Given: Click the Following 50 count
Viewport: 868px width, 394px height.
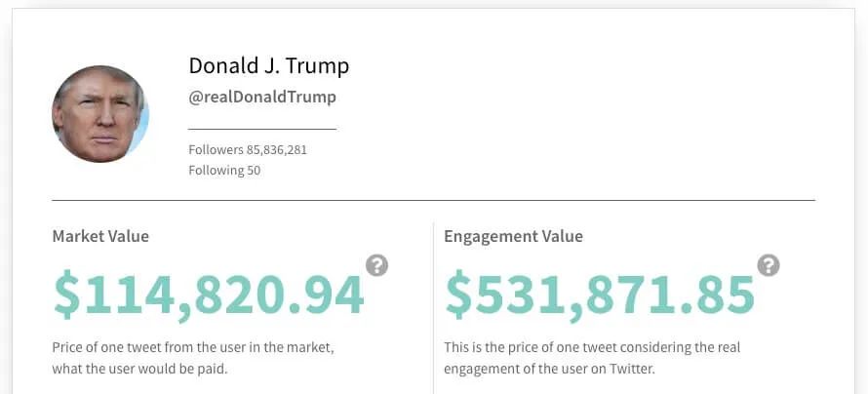Looking at the screenshot, I should [x=224, y=170].
